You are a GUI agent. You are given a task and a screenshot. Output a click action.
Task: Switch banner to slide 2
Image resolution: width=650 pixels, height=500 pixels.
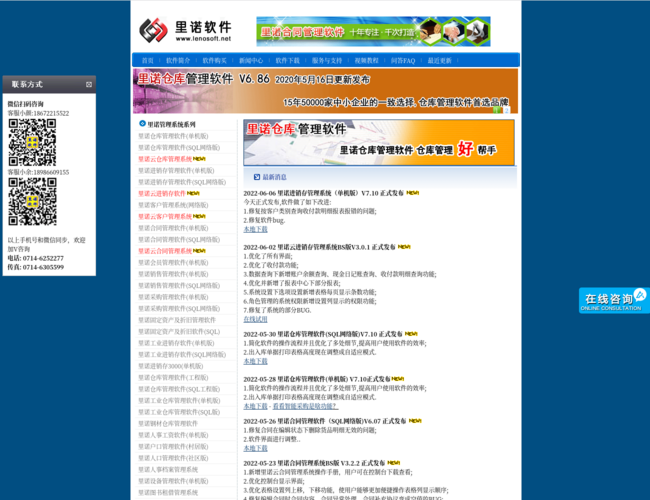click(x=506, y=110)
